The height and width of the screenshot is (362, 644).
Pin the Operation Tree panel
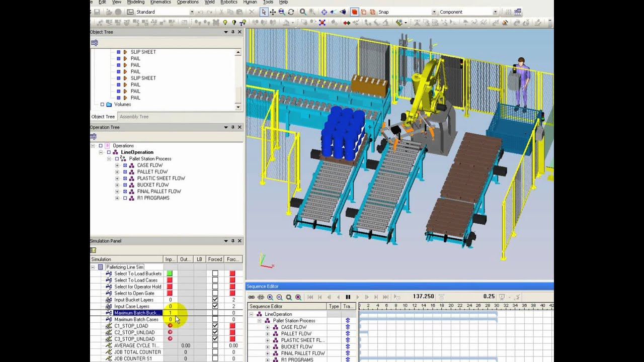(x=233, y=127)
